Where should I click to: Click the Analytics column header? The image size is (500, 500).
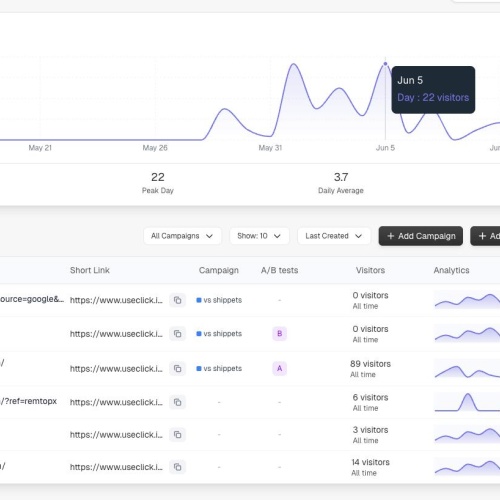451,270
